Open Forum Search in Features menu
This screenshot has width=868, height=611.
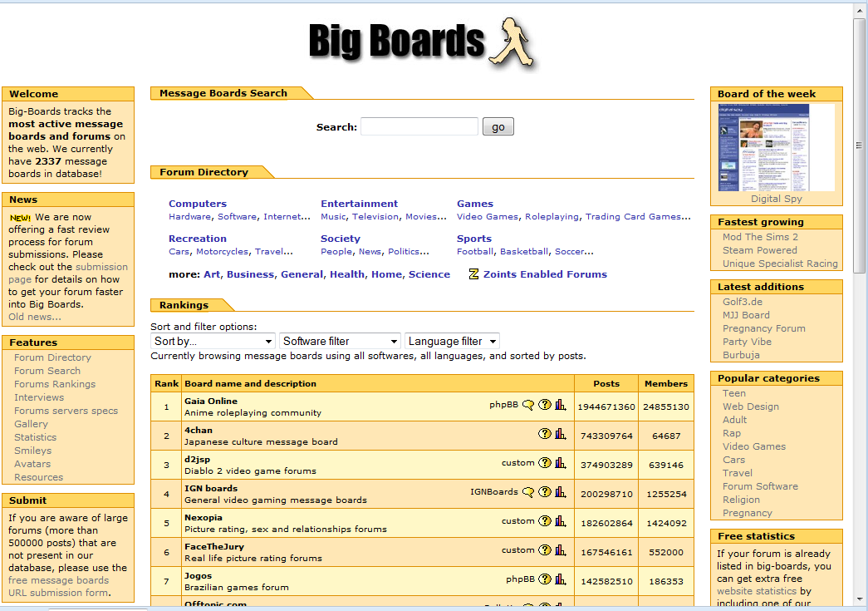click(47, 371)
